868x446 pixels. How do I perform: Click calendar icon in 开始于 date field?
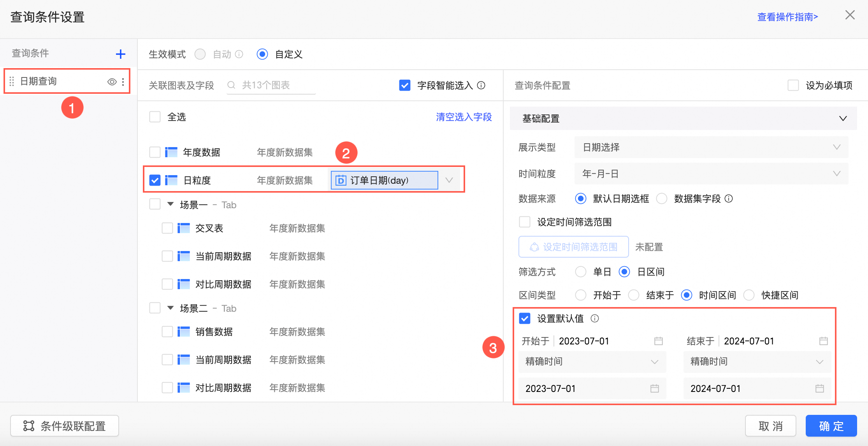[658, 341]
